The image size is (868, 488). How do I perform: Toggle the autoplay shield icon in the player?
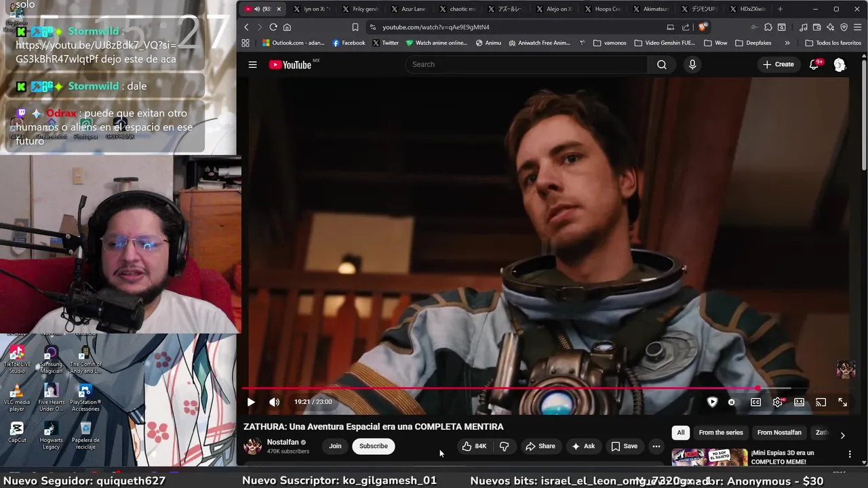(712, 402)
